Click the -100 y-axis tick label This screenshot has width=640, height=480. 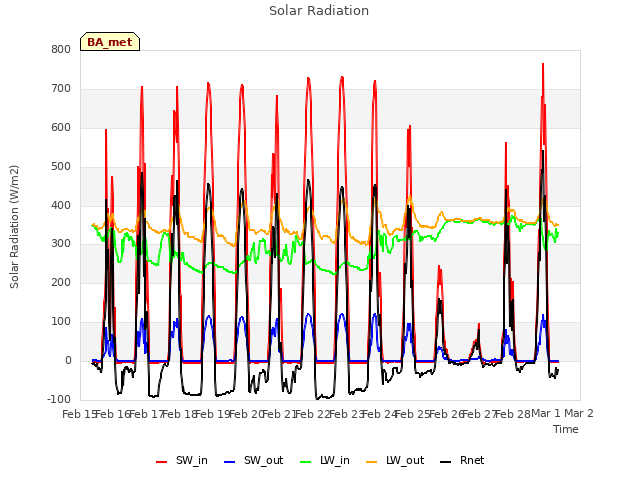tap(59, 399)
